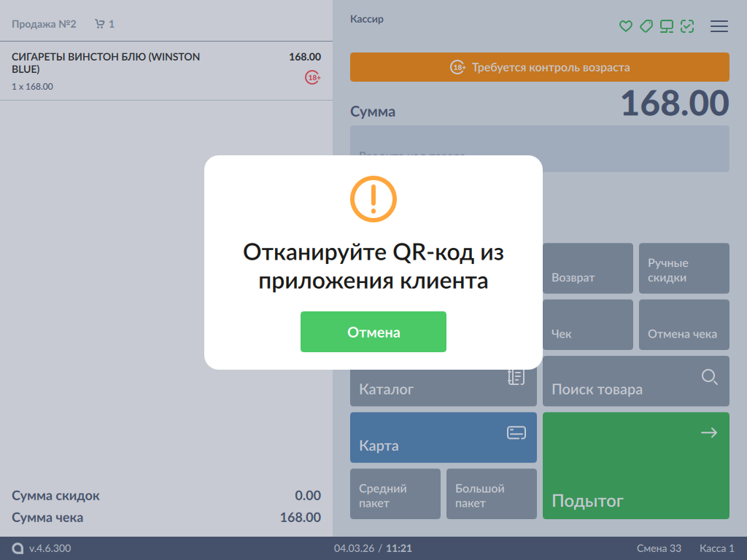
Task: Select Карта payment button
Action: tap(443, 437)
